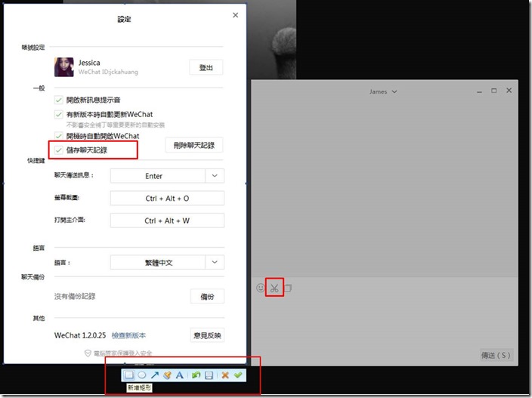Minimize the James chat window
Screen dimensions: 532x398
(479, 91)
